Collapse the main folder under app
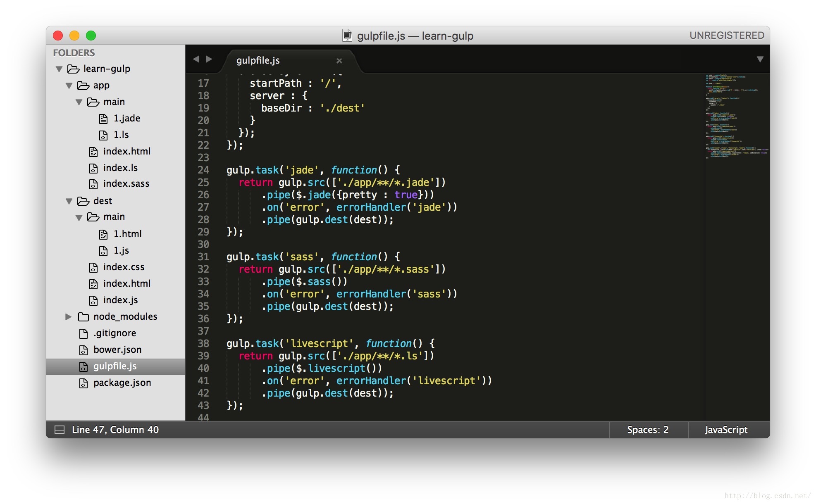This screenshot has width=816, height=504. tap(79, 102)
